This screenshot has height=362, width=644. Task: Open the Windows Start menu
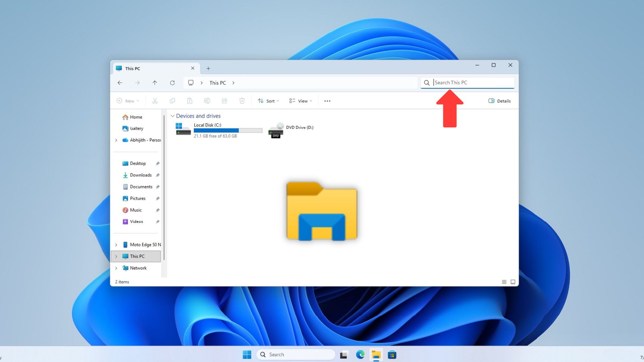pos(247,355)
